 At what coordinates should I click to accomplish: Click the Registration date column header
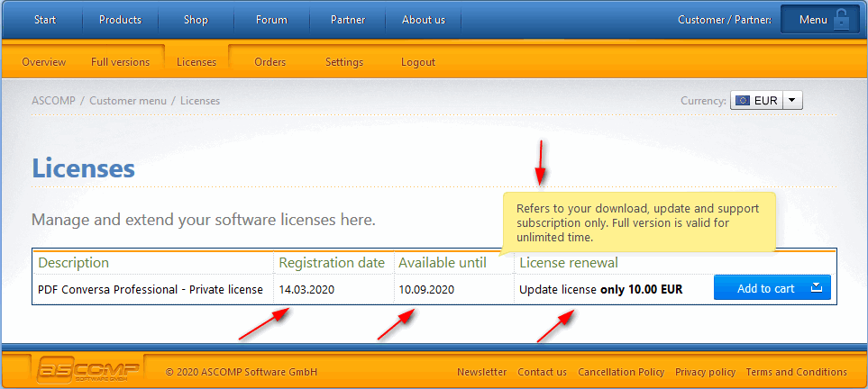(x=332, y=262)
